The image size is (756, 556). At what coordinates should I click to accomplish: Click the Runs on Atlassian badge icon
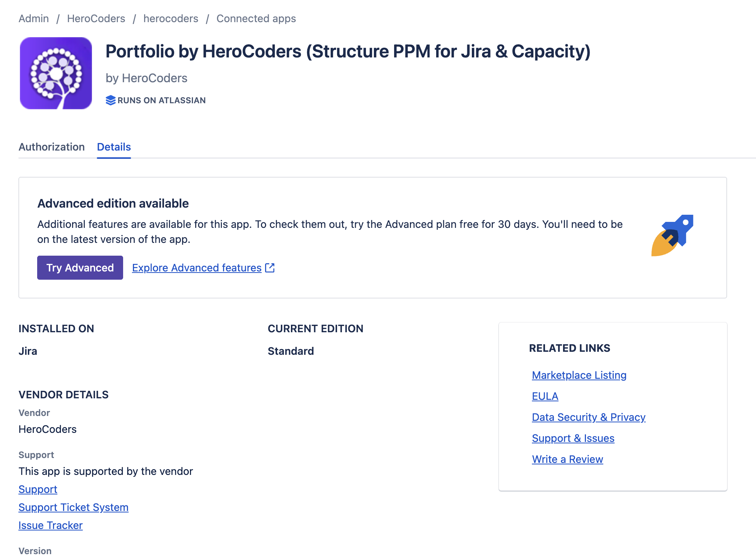(110, 100)
